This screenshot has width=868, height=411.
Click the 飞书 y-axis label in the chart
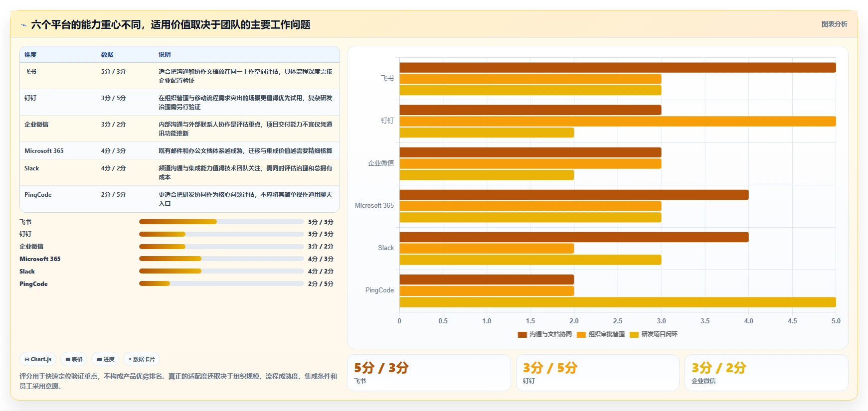[387, 79]
